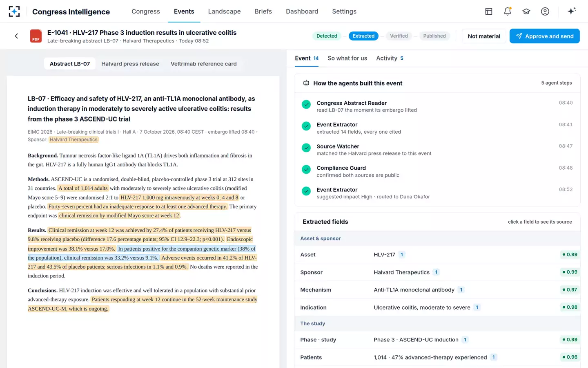Open the So what for us tab
Screen dimensions: 588x368
[x=347, y=58]
